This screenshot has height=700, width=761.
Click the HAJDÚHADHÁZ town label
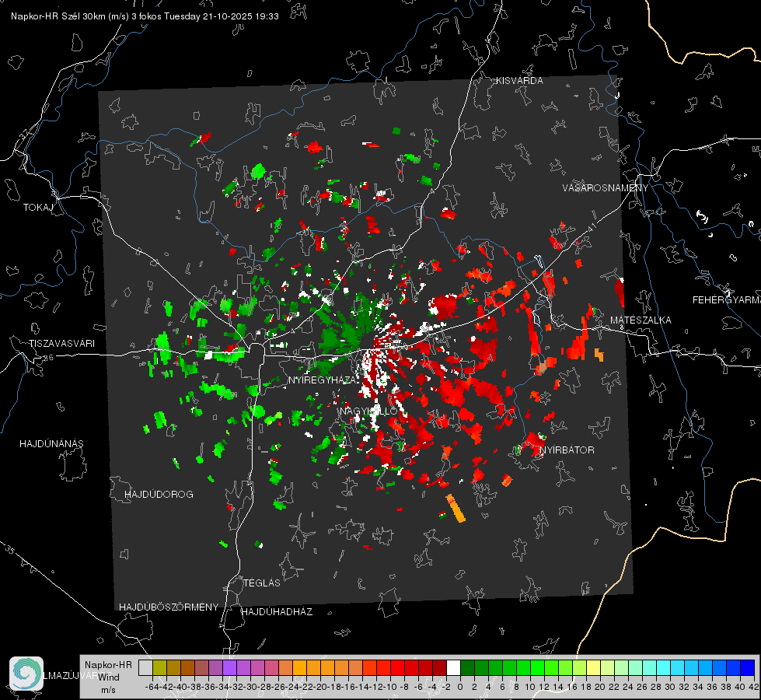(x=277, y=611)
